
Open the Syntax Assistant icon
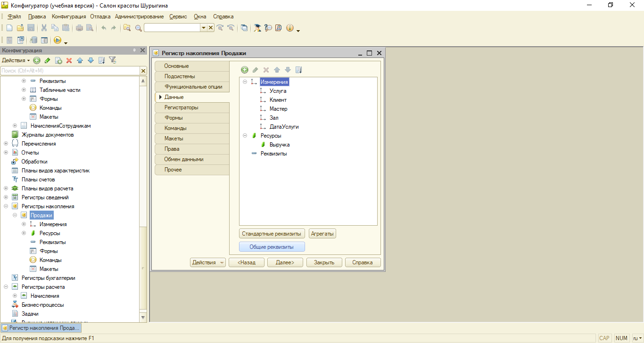(x=257, y=28)
